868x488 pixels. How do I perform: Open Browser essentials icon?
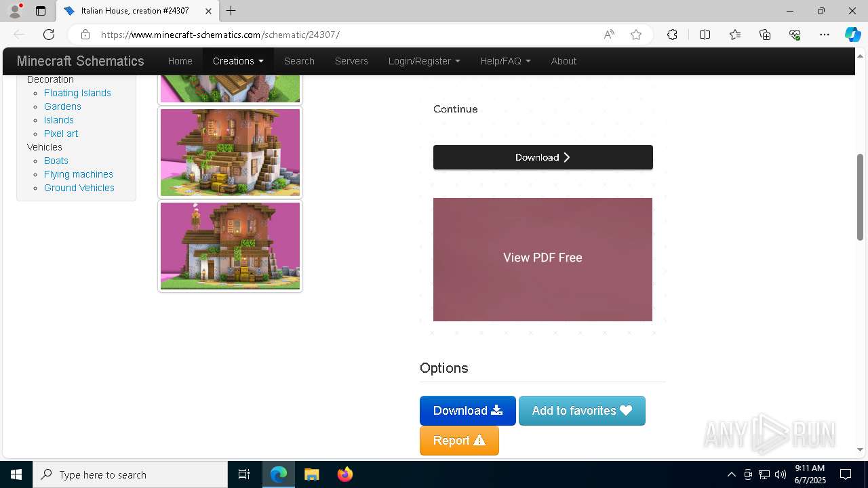pos(795,35)
